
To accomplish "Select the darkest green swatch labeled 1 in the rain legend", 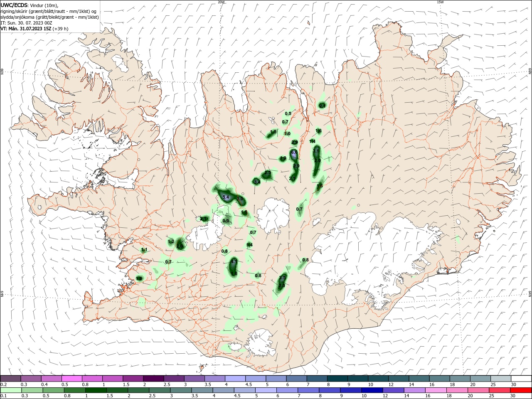I will tap(96, 390).
